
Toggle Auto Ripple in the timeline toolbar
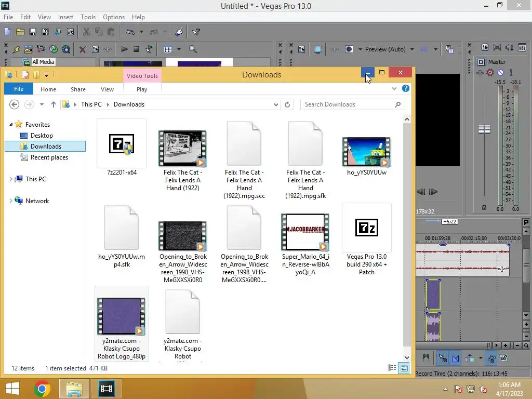click(470, 358)
